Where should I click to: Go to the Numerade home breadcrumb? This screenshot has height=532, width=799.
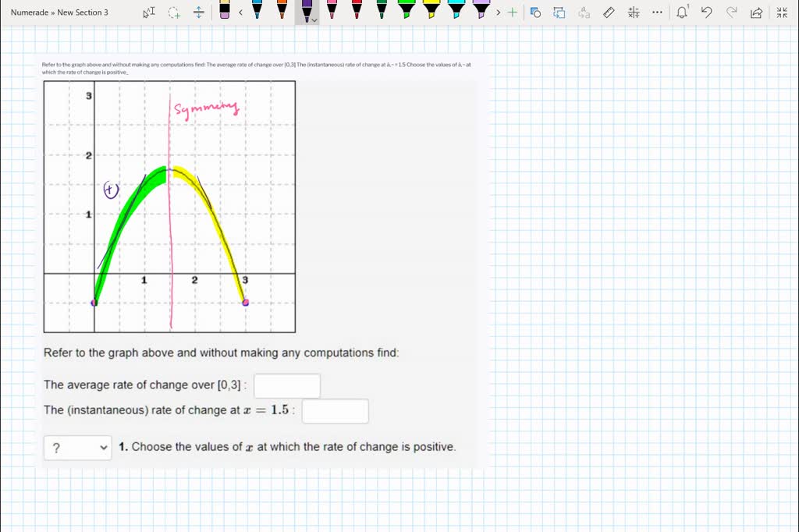tap(30, 12)
